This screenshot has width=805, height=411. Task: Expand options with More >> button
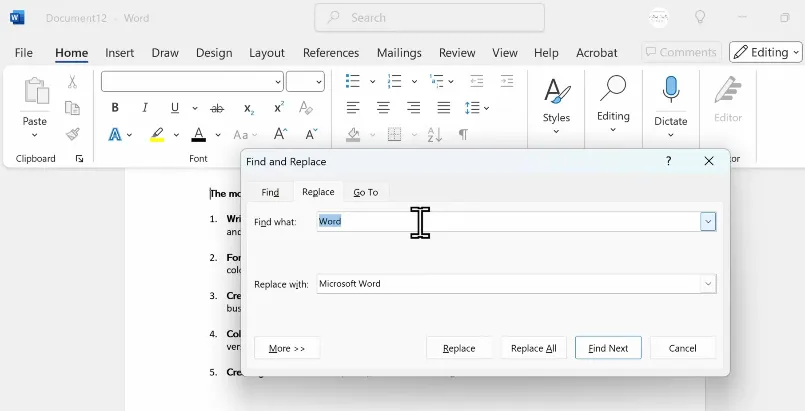coord(287,348)
